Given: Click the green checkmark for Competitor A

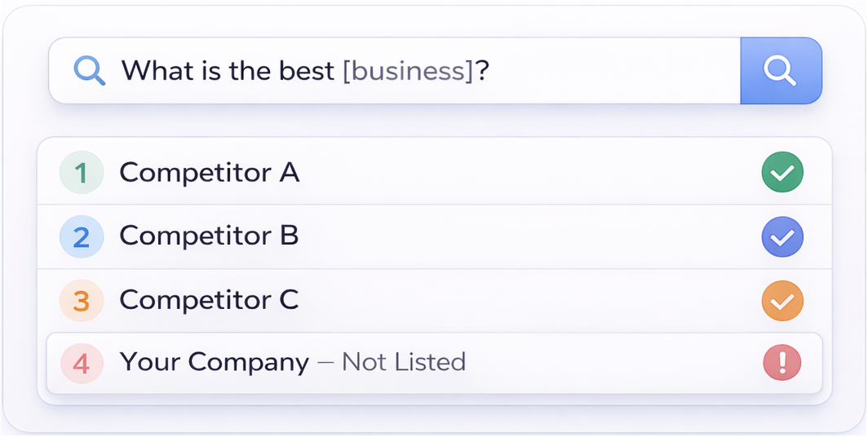Looking at the screenshot, I should pos(782,173).
